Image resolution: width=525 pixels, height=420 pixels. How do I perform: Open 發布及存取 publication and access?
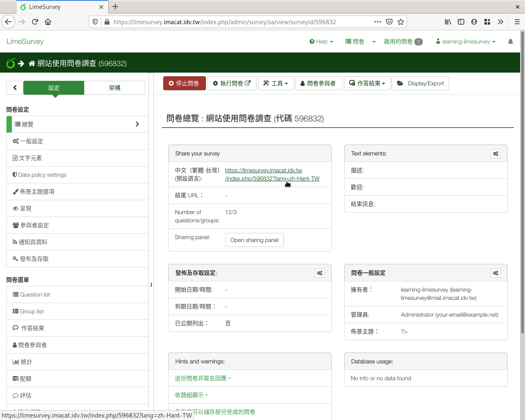click(x=78, y=259)
